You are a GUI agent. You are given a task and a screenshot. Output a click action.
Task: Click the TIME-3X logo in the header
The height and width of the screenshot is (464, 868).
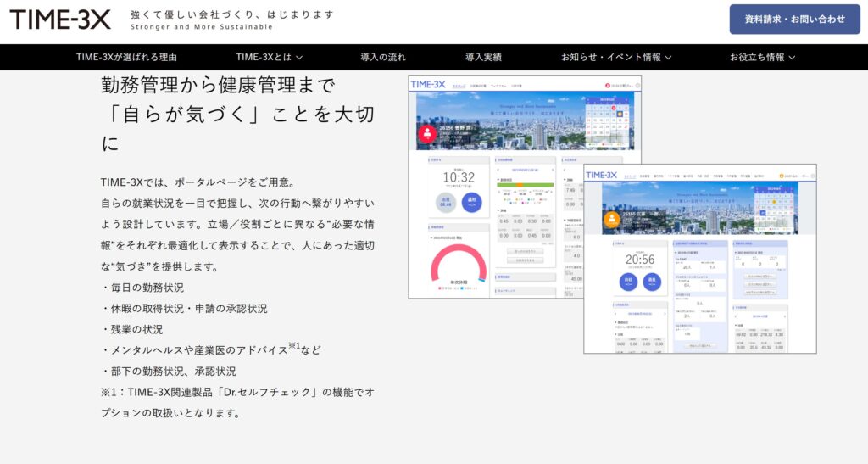pyautogui.click(x=60, y=19)
